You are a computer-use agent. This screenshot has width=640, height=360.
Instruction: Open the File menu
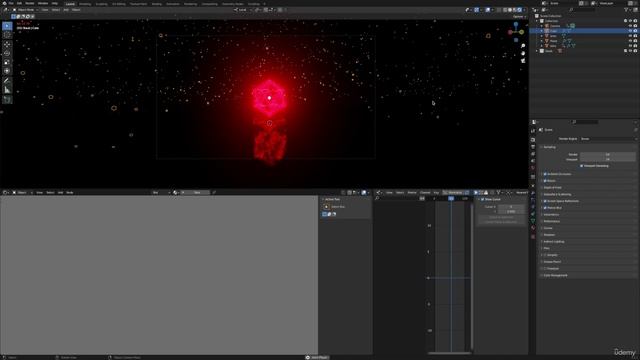[x=11, y=3]
